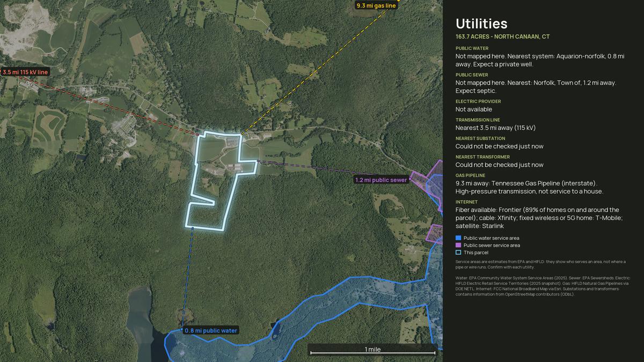
Task: Click the This parcel legend text
Action: (x=476, y=253)
